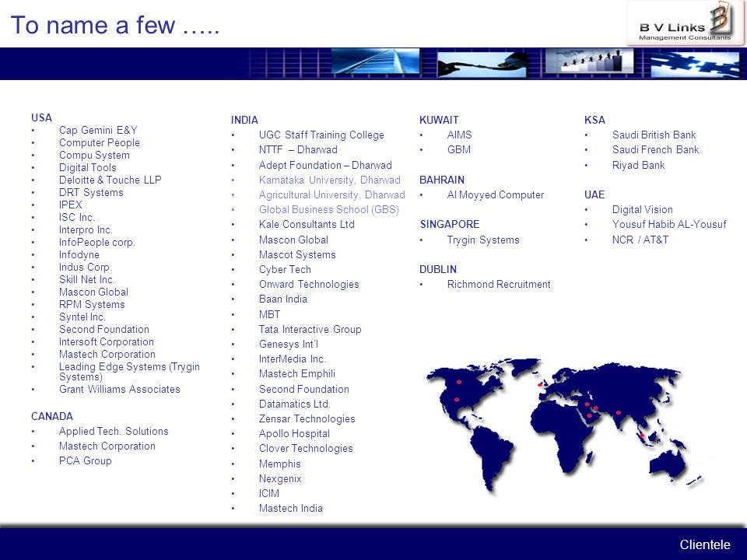This screenshot has height=560, width=747.
Task: Click Al Moyyed Computer entry
Action: 496,194
